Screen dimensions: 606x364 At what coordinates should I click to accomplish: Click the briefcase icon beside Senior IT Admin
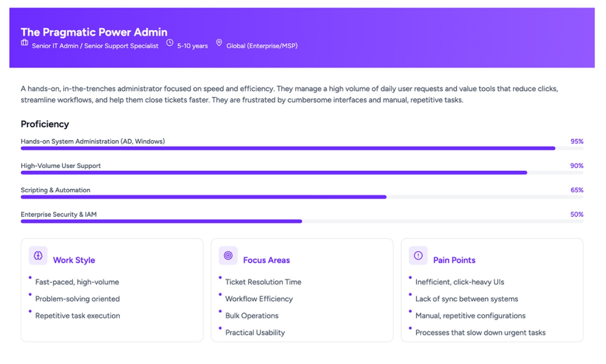[x=25, y=43]
